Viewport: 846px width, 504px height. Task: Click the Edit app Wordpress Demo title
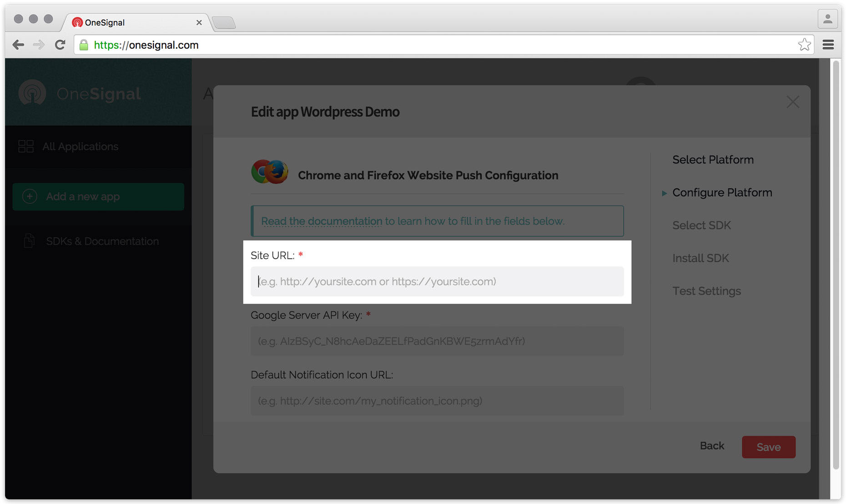tap(325, 112)
